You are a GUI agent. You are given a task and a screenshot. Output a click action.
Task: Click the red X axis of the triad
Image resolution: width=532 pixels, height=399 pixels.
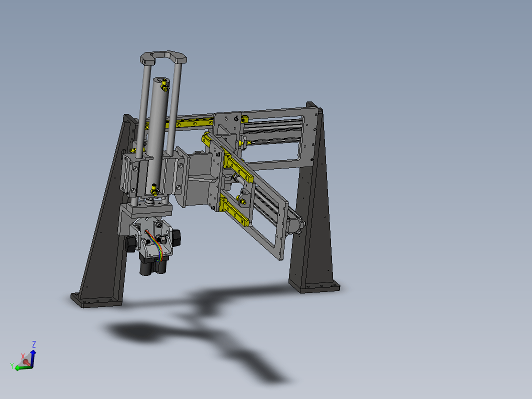[26, 362]
